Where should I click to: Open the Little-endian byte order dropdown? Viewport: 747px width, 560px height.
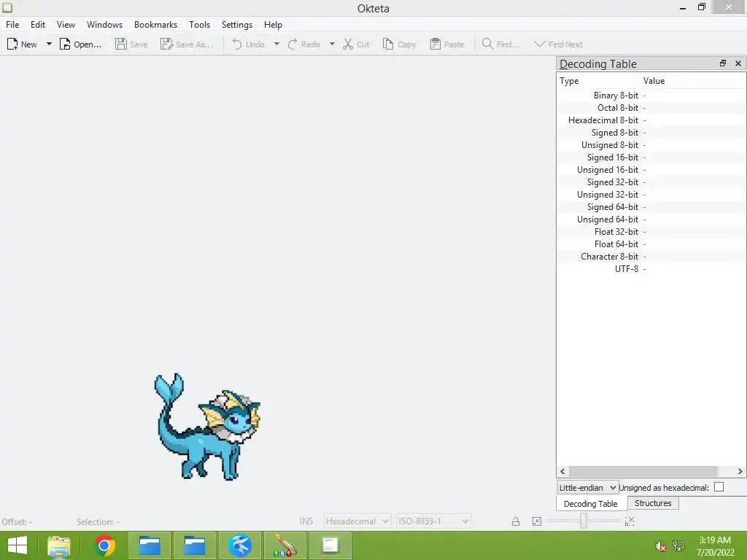coord(588,488)
